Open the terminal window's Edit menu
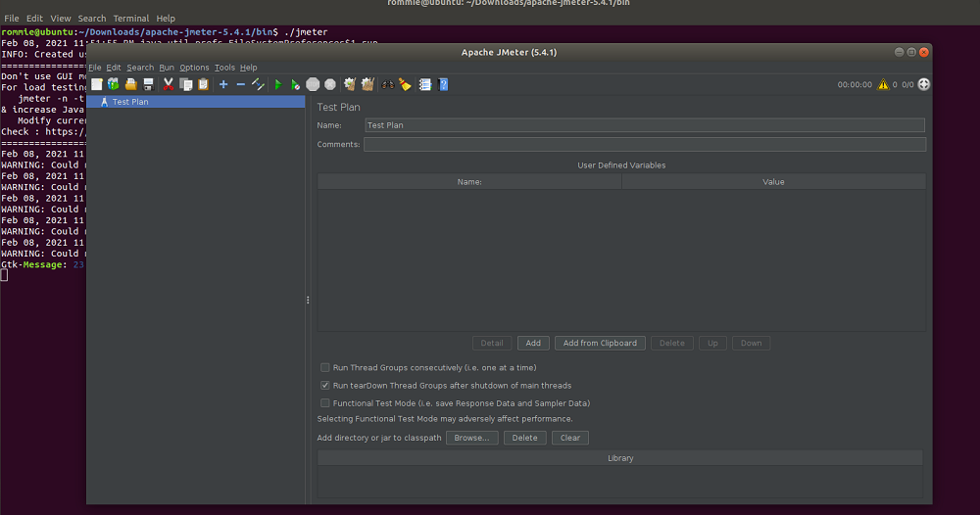The width and height of the screenshot is (980, 515). 34,19
